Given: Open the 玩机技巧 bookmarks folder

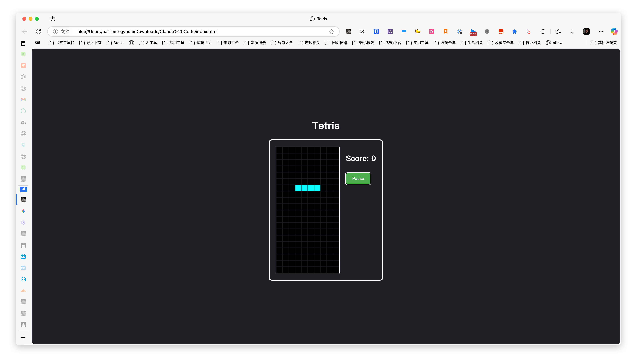Looking at the screenshot, I should point(363,43).
